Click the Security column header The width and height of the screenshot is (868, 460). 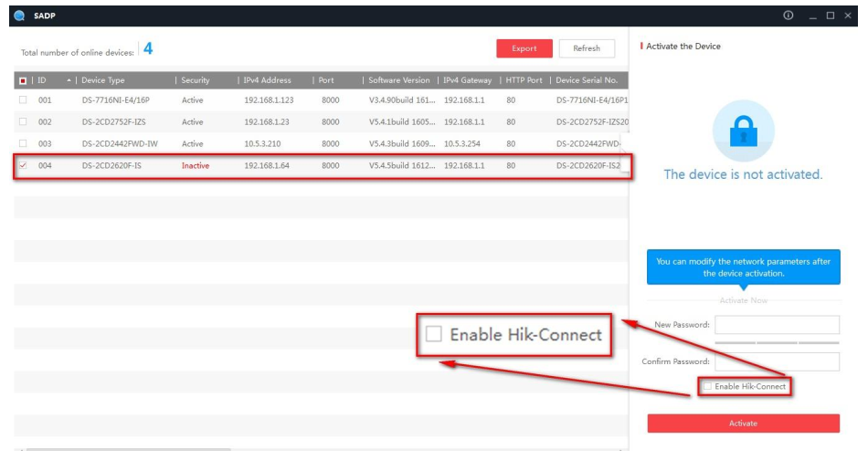click(x=196, y=80)
